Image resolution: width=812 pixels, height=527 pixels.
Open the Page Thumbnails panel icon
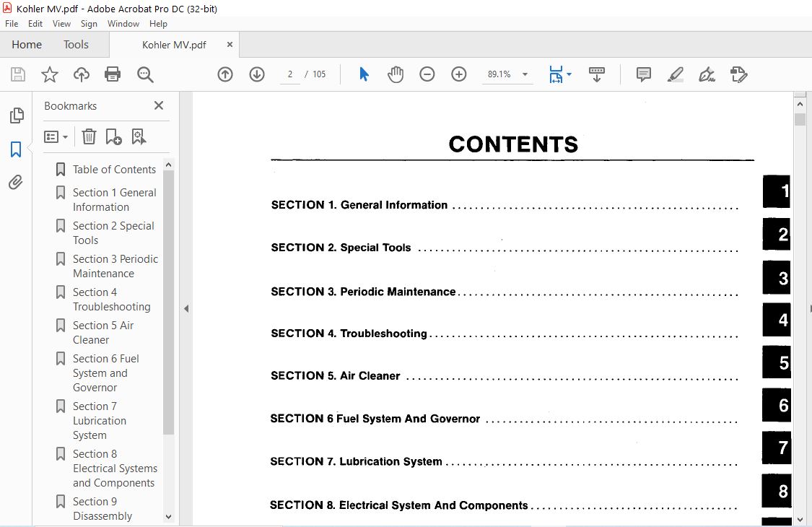coord(17,115)
